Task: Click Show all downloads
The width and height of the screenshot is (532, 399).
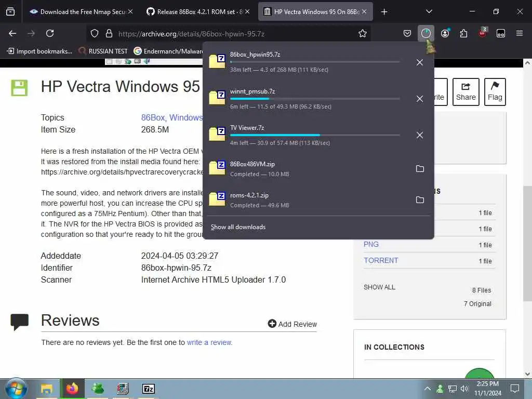Action: click(x=238, y=227)
